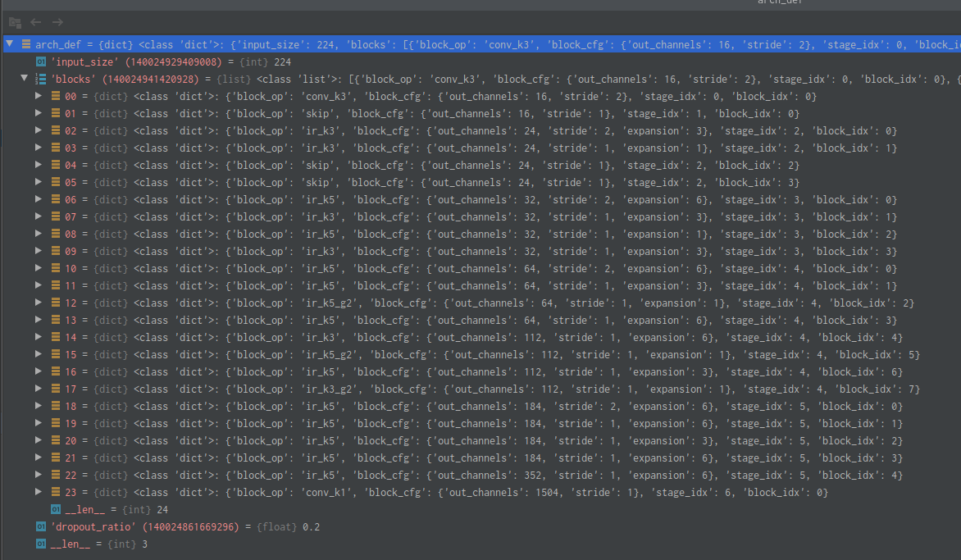The width and height of the screenshot is (961, 560).
Task: Expand block 11 entry arrow
Action: pos(38,285)
